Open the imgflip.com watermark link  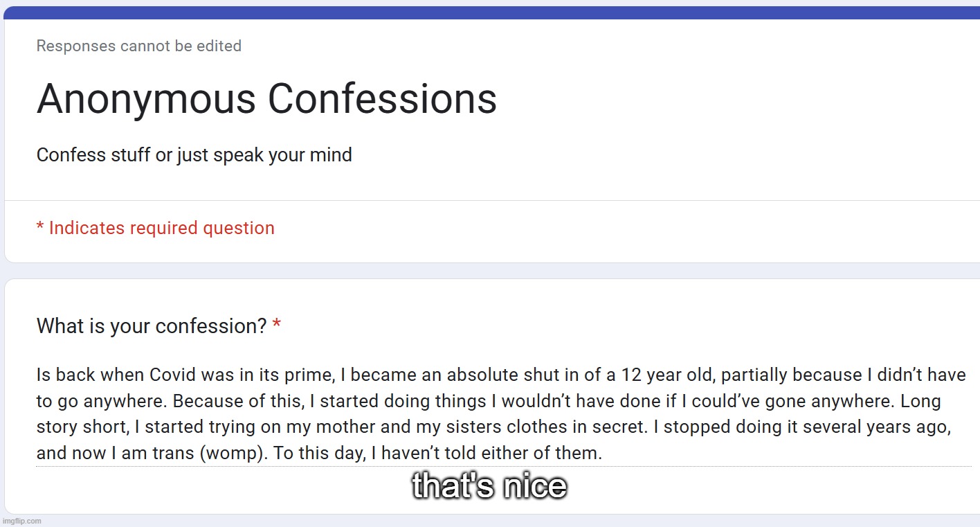click(x=21, y=521)
